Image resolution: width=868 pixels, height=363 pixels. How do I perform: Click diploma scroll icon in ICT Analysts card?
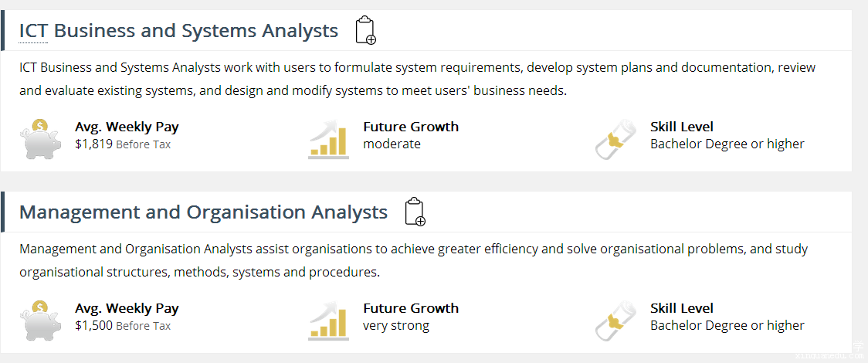click(x=615, y=139)
